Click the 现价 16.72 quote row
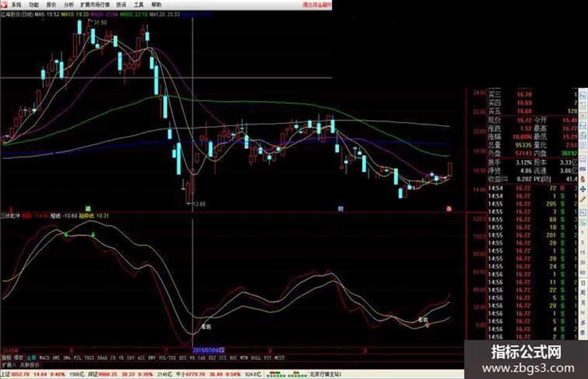Viewport: 588px width, 379px height. click(510, 120)
